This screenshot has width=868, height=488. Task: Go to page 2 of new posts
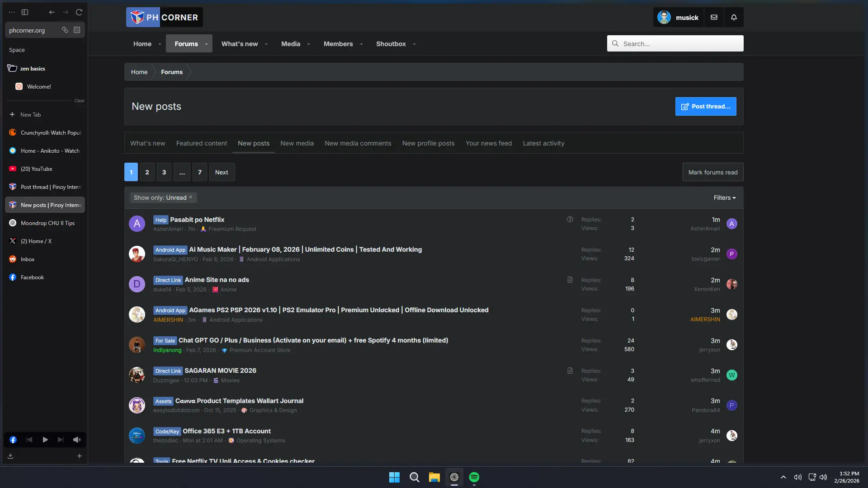tap(147, 172)
